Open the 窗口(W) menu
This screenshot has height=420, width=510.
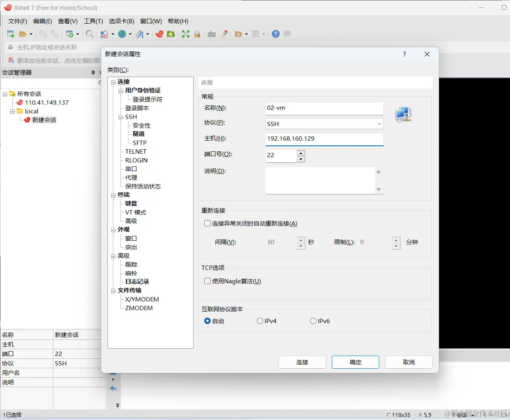click(151, 21)
